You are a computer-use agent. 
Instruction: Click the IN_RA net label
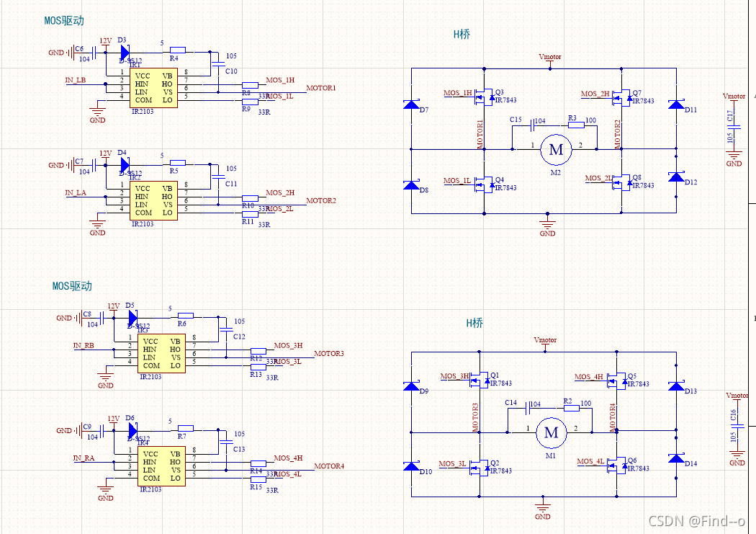click(x=84, y=458)
